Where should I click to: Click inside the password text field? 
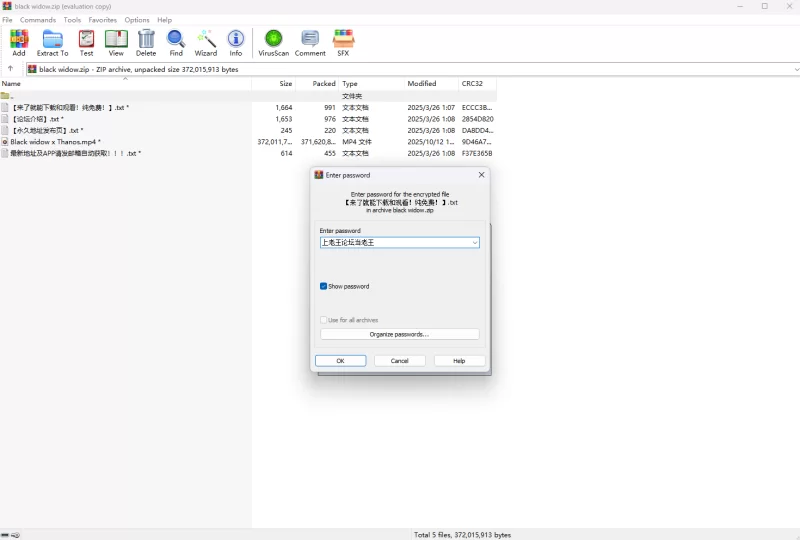(394, 243)
